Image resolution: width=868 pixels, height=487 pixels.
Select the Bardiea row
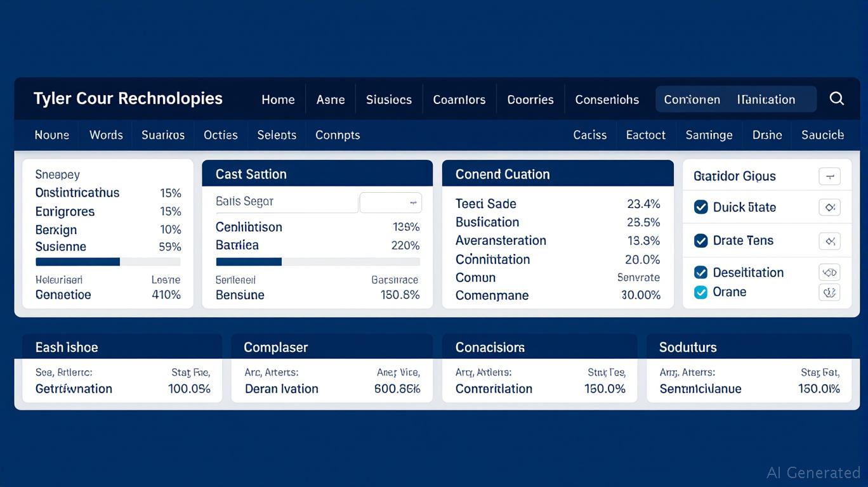coord(317,245)
